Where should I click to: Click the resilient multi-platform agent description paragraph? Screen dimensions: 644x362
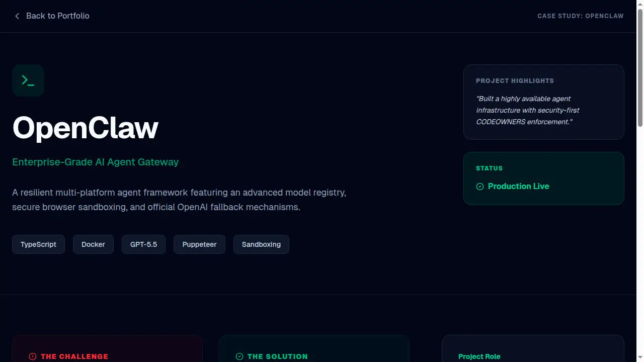(179, 200)
